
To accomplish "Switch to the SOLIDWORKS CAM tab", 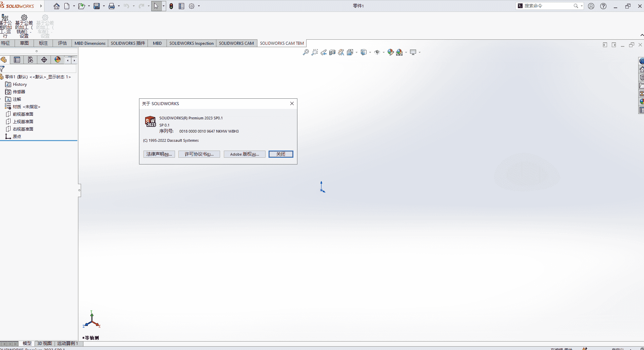I will [x=236, y=43].
